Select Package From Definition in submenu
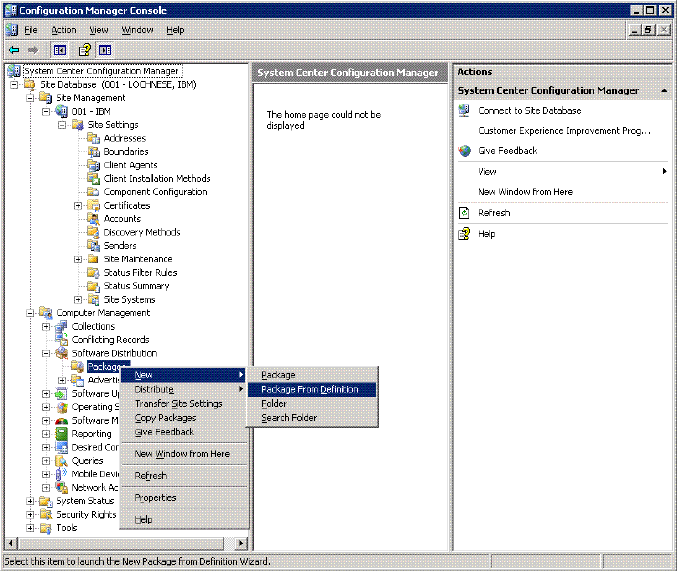Image resolution: width=677 pixels, height=571 pixels. point(312,390)
